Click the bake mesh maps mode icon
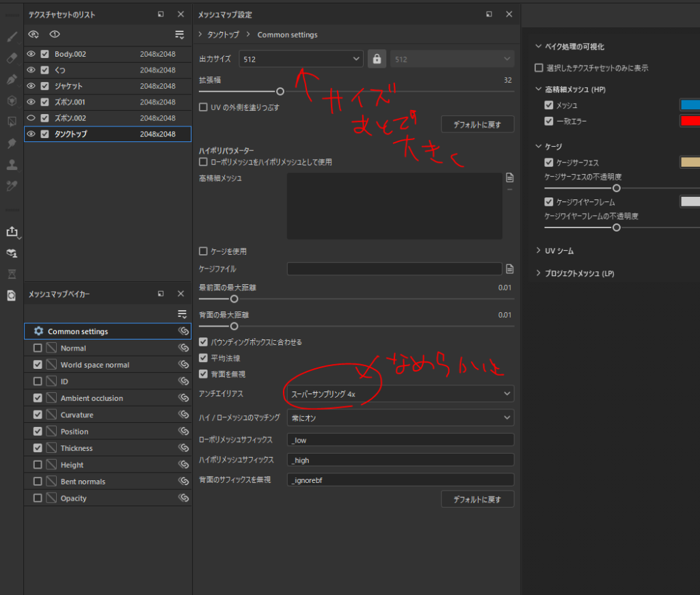700x595 pixels. pyautogui.click(x=12, y=253)
